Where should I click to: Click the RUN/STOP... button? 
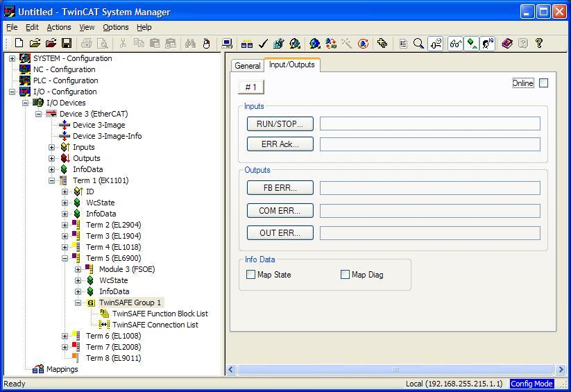tap(280, 124)
